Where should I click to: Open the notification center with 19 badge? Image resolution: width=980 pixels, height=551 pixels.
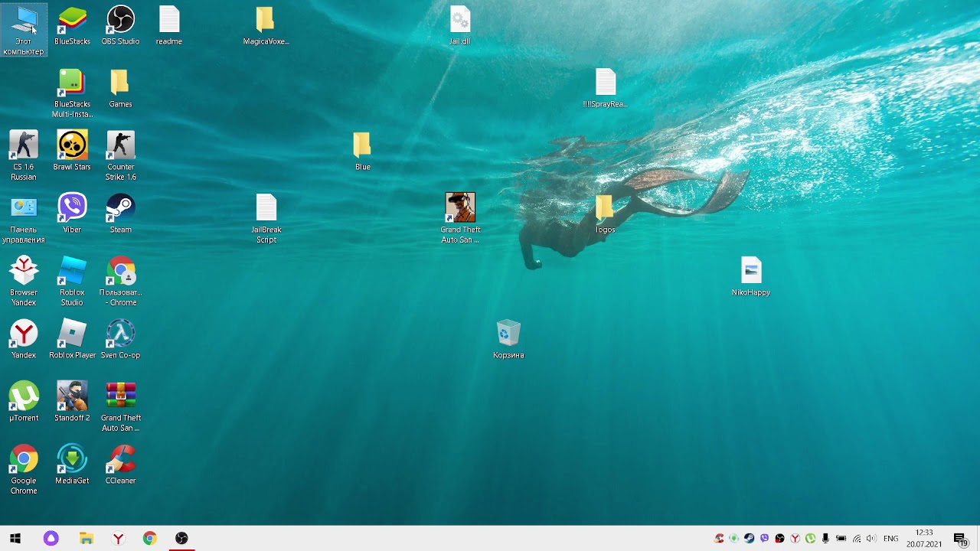[x=960, y=539]
